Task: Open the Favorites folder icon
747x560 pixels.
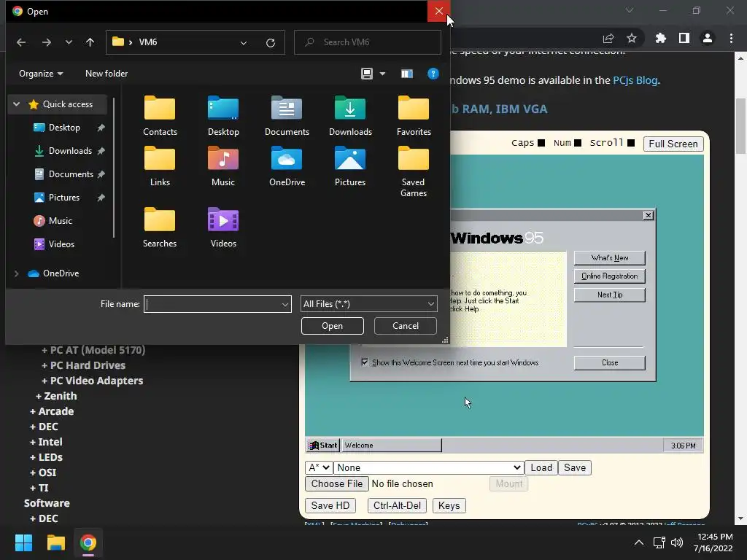Action: (414, 116)
